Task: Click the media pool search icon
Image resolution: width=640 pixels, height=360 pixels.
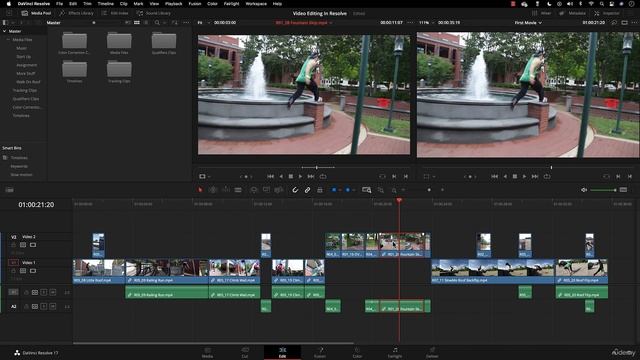Action: pos(157,23)
